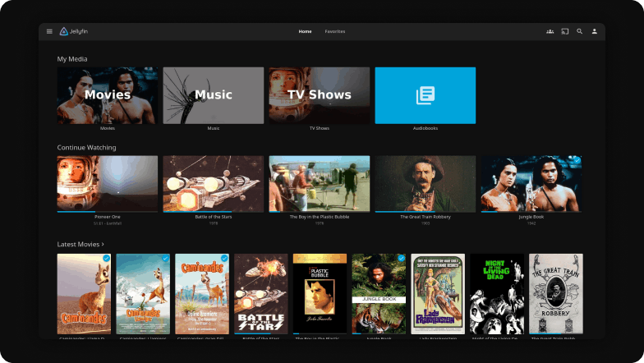Click the Jellyfin logo icon
The width and height of the screenshot is (644, 363).
pos(64,31)
